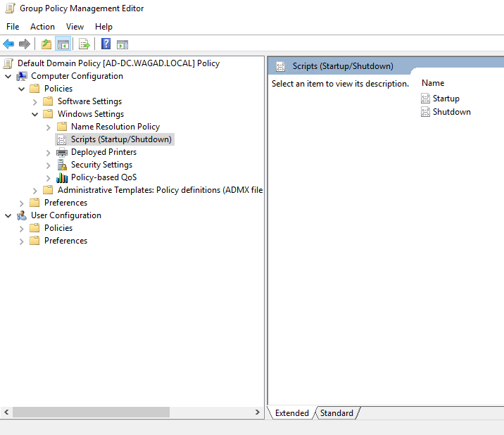Open Help via the question mark icon
The height and width of the screenshot is (435, 504).
click(x=106, y=44)
